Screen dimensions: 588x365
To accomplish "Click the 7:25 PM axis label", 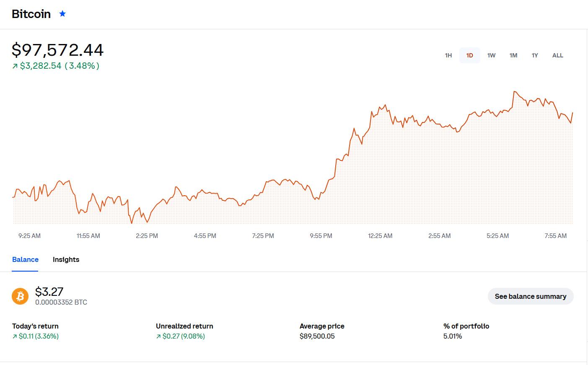I will (263, 236).
